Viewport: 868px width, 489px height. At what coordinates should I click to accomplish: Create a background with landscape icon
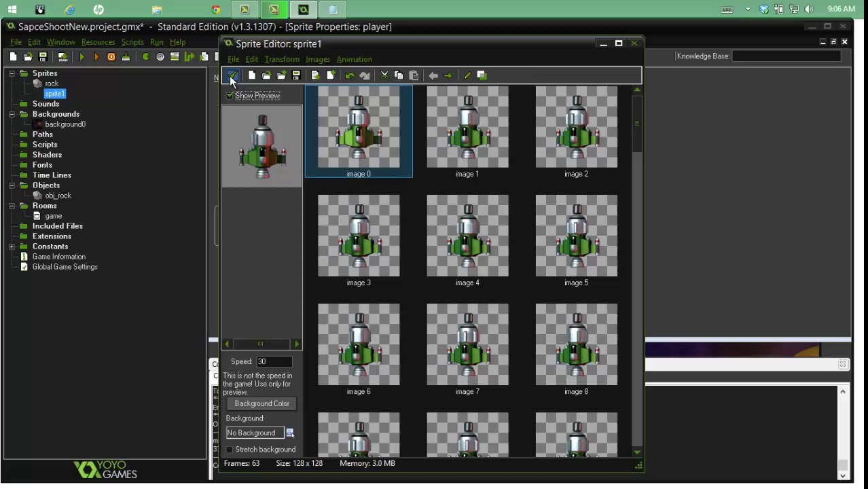pyautogui.click(x=175, y=57)
